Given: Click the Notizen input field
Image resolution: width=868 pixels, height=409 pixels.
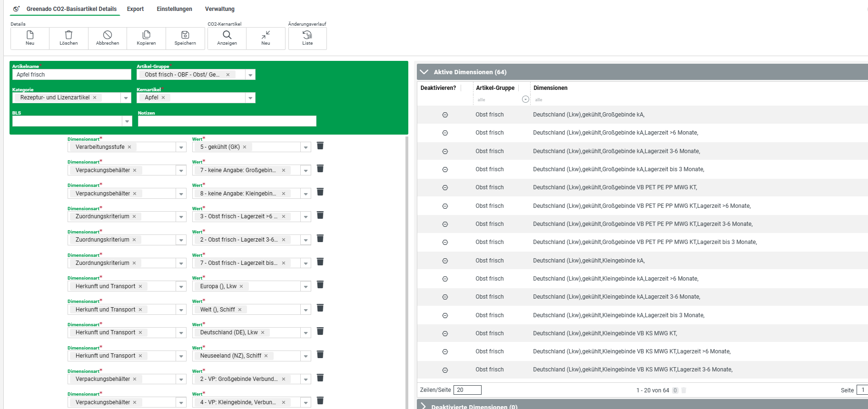Looking at the screenshot, I should pyautogui.click(x=227, y=121).
